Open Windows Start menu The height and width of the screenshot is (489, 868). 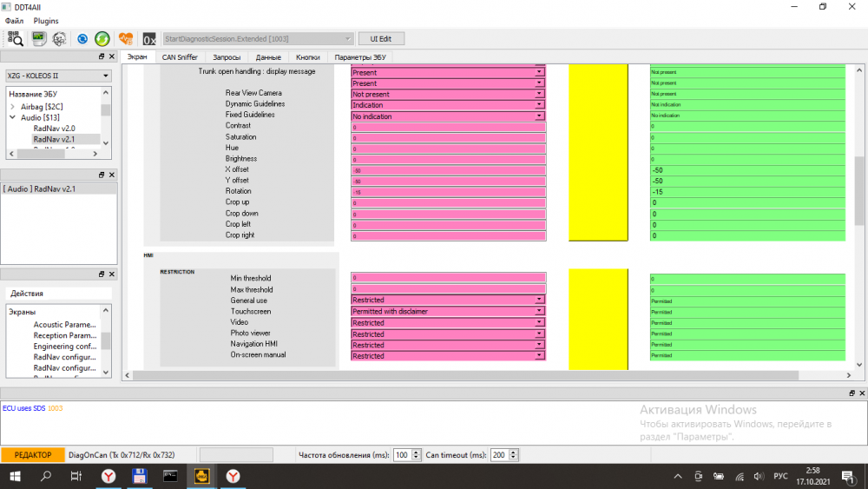(x=15, y=476)
